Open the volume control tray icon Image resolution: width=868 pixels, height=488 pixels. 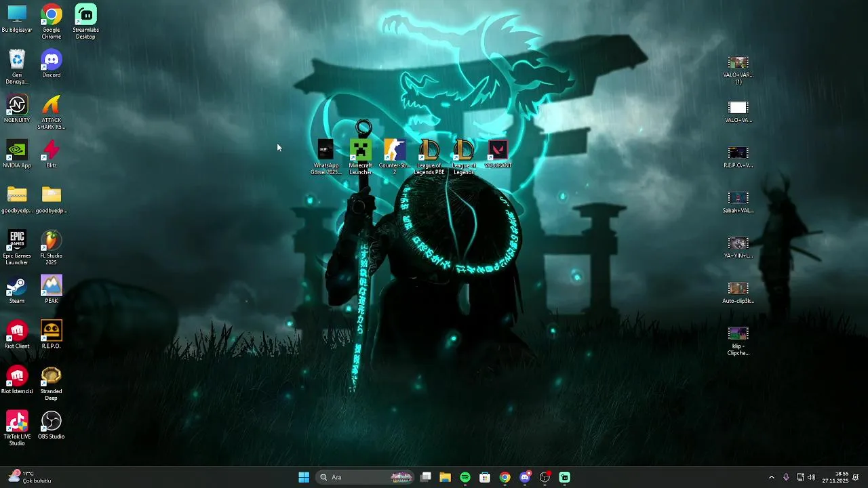811,477
